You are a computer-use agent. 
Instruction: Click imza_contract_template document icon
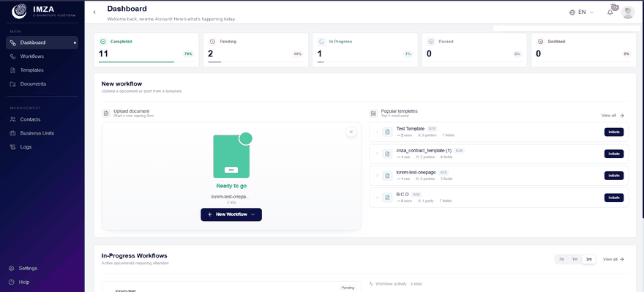point(387,154)
